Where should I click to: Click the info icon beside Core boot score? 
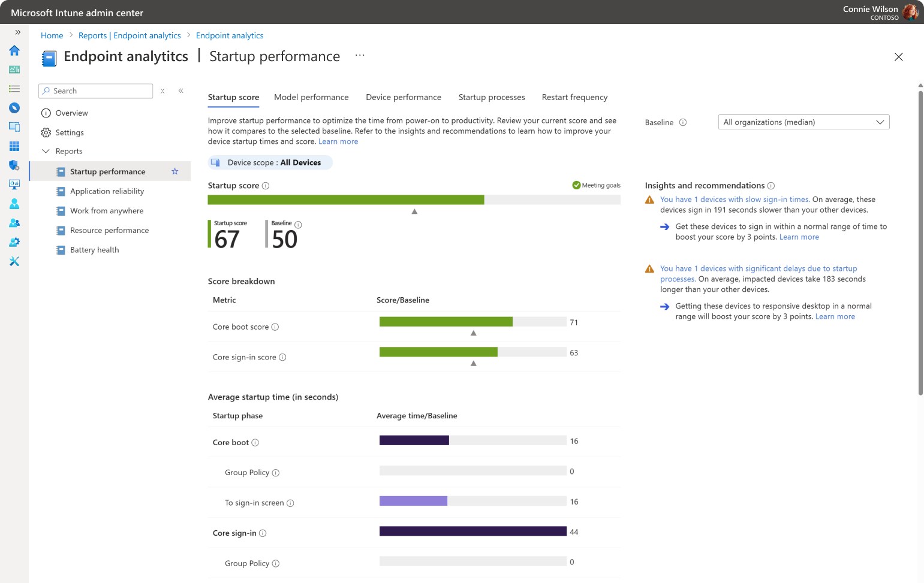coord(275,327)
